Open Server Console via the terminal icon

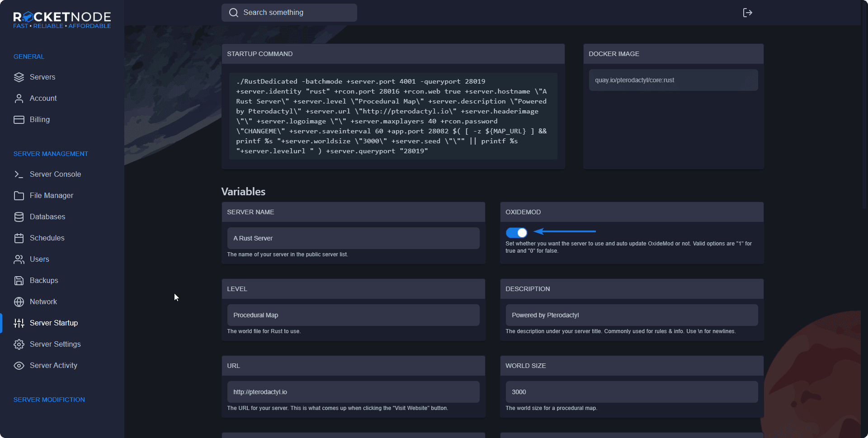[19, 174]
